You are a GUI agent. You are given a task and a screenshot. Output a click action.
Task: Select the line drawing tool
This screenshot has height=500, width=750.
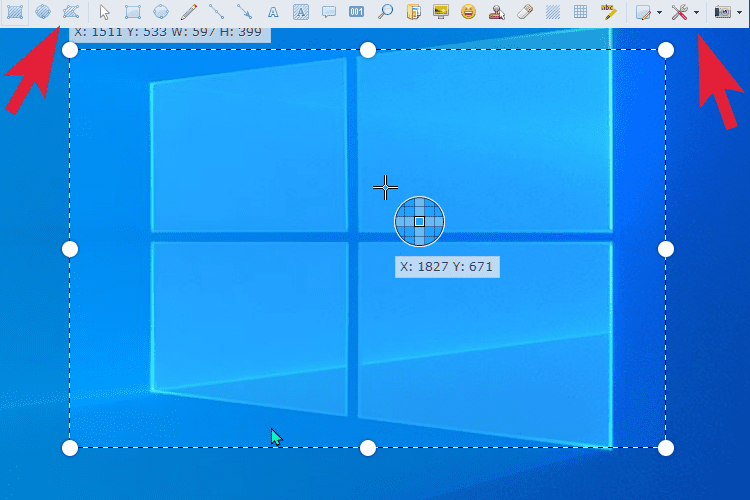click(x=217, y=11)
